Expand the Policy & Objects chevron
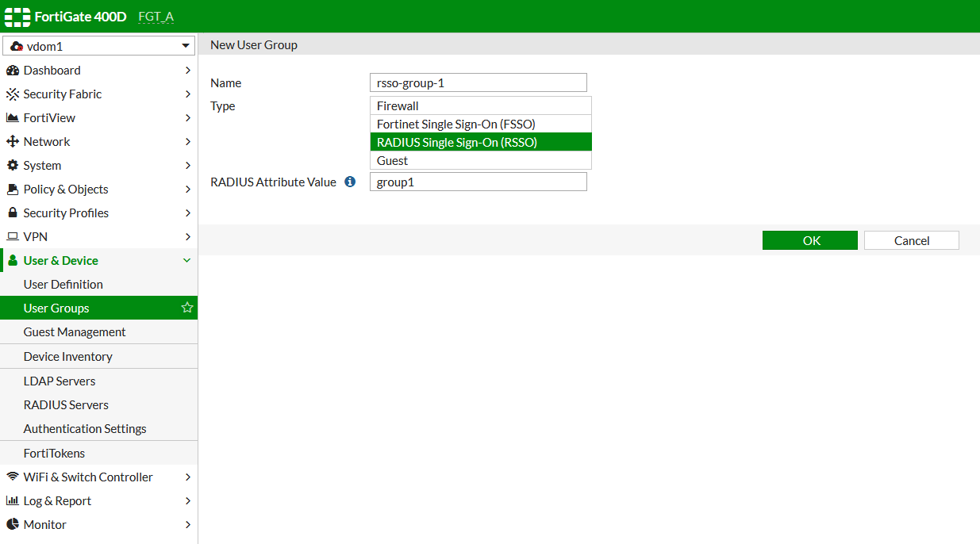980x544 pixels. coord(188,190)
